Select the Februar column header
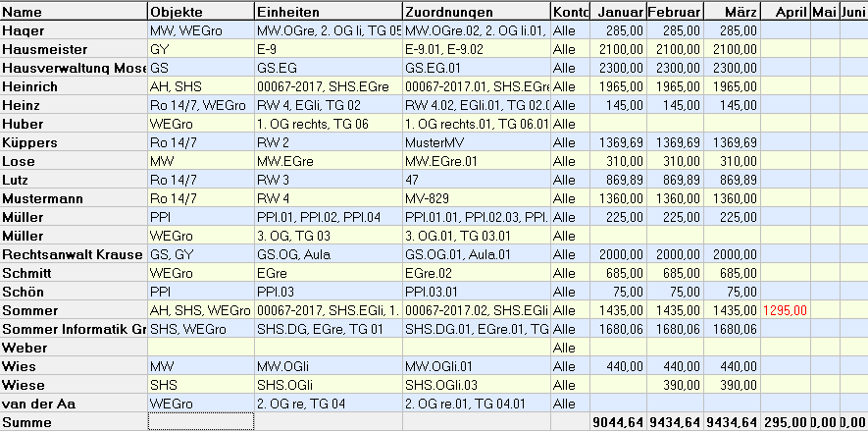The height and width of the screenshot is (432, 868). (675, 12)
